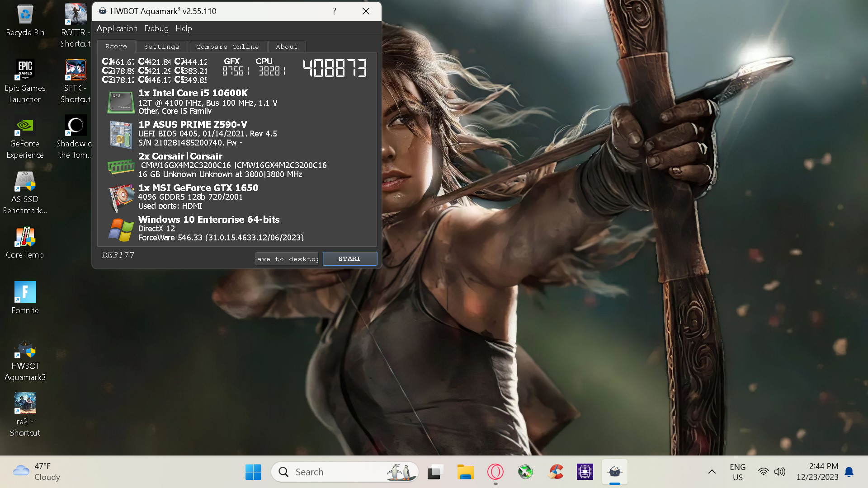Switch to the Settings tab
Screen dimensions: 868x488
(x=161, y=47)
